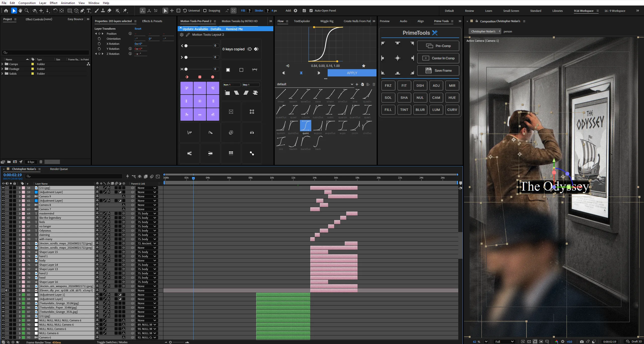Image resolution: width=644 pixels, height=344 pixels.
Task: Click the Center In Comp button
Action: click(x=438, y=58)
